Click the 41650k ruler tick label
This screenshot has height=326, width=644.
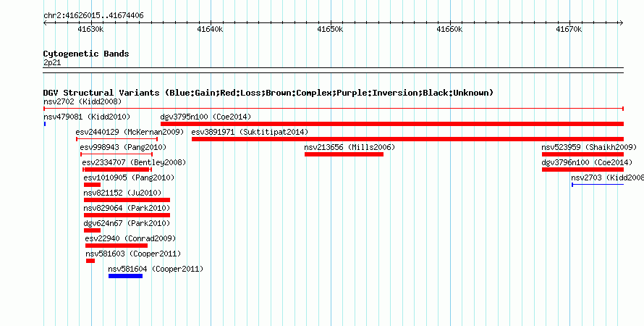(330, 29)
